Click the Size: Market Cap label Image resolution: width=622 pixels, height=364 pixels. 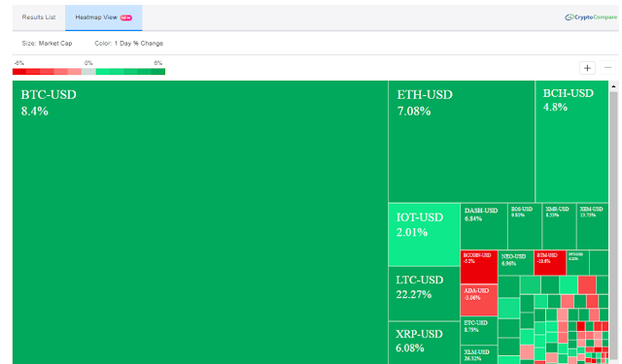tap(48, 43)
